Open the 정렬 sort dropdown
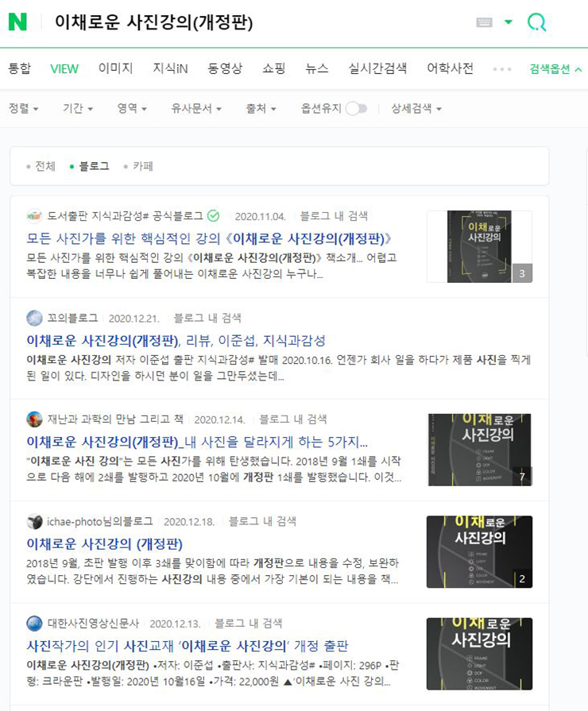Screen dimensions: 588x711 click(24, 108)
